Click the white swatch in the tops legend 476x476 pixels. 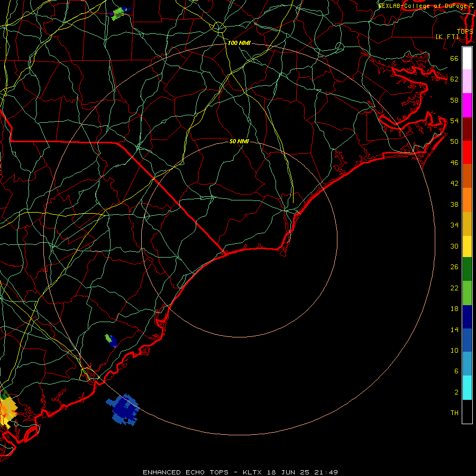(x=467, y=58)
